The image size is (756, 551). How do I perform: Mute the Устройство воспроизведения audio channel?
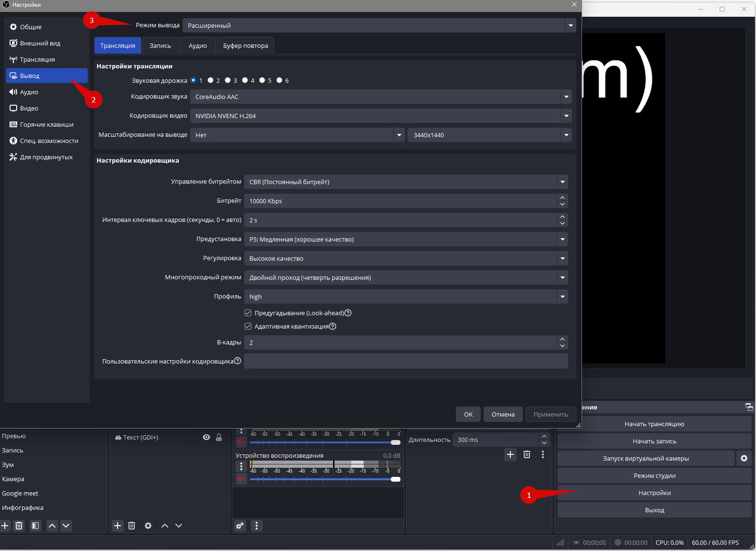[x=241, y=479]
